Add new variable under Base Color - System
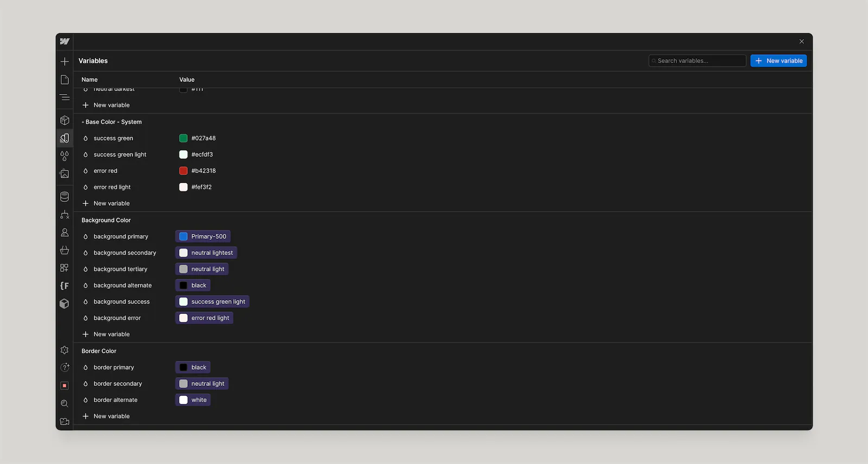The image size is (868, 464). pos(106,204)
